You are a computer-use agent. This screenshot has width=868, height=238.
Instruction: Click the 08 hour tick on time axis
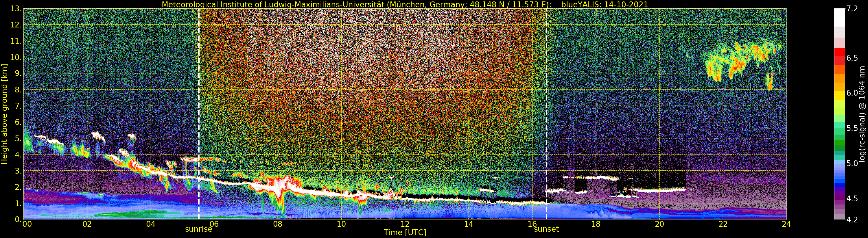(277, 224)
